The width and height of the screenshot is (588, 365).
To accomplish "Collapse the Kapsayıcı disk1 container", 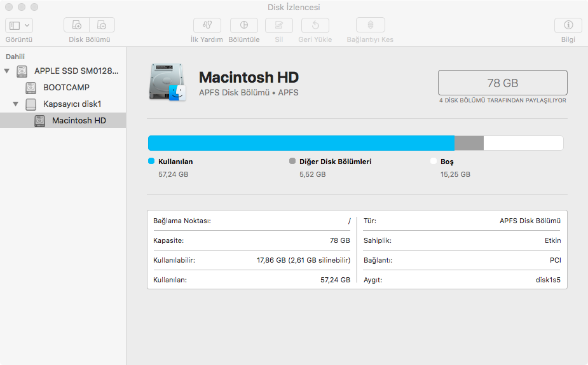I will pos(16,104).
